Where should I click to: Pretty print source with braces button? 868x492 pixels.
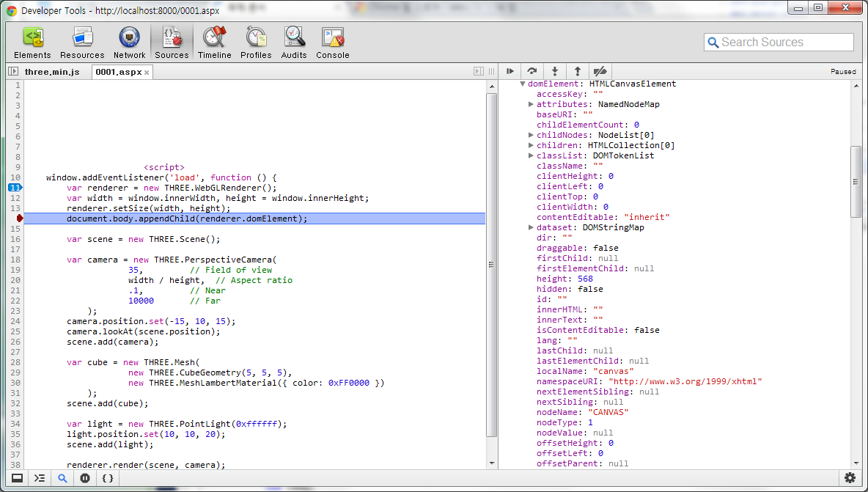tap(108, 478)
